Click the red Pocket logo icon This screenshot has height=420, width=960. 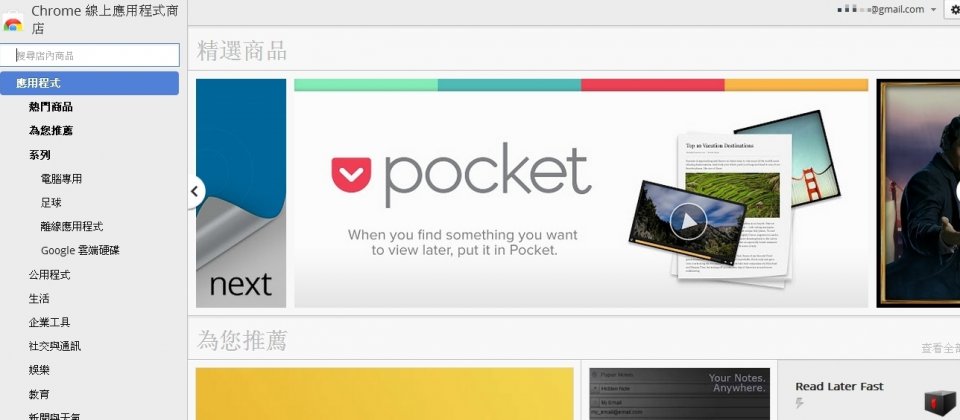click(351, 174)
